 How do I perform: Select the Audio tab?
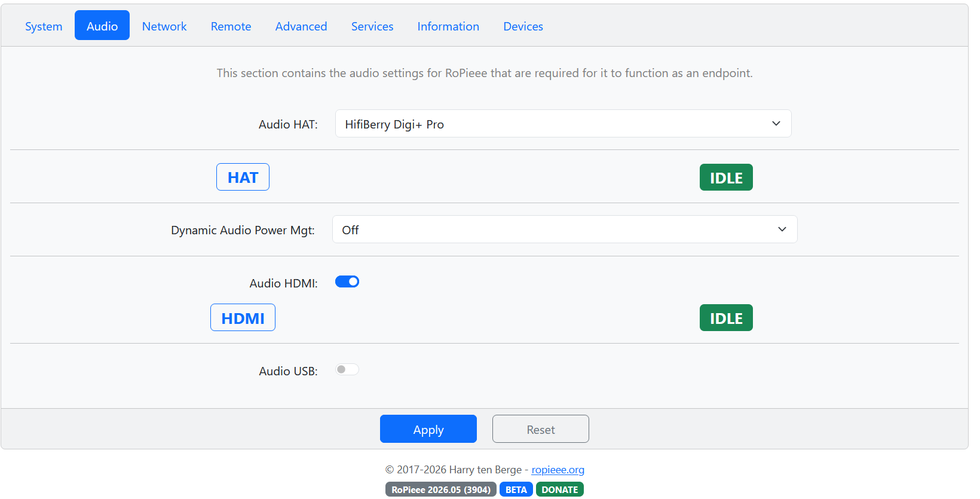(102, 26)
